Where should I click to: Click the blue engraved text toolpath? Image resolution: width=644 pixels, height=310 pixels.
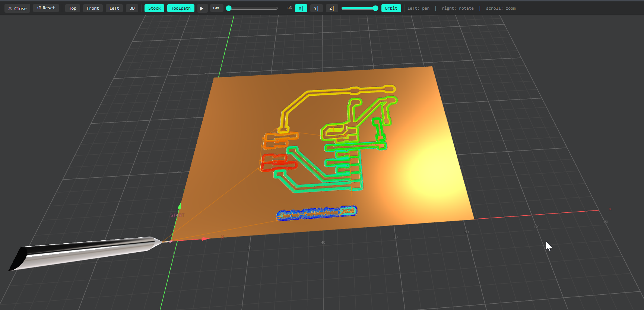point(317,213)
